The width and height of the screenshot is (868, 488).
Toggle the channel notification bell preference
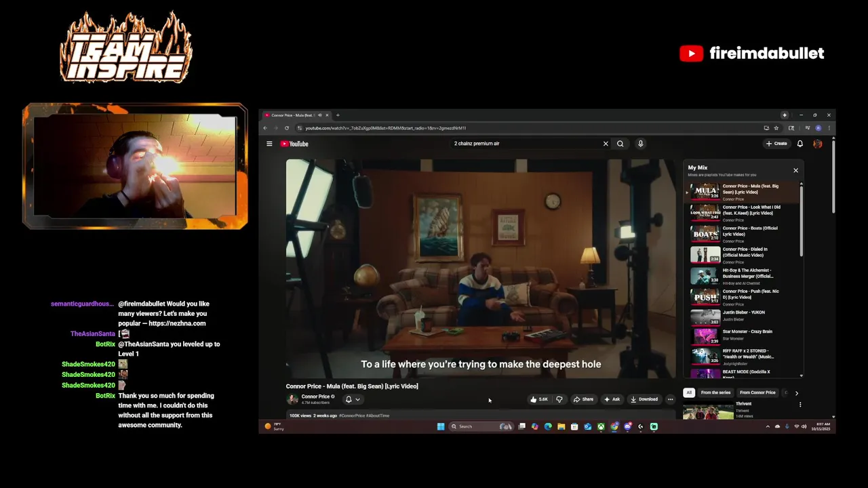[352, 399]
